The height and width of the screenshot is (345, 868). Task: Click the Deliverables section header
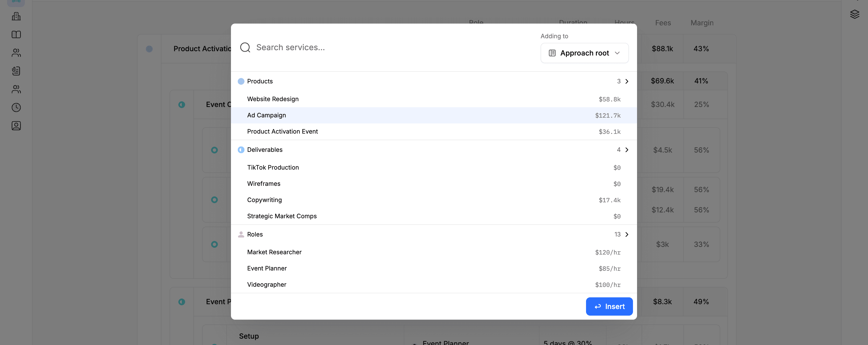[434, 150]
